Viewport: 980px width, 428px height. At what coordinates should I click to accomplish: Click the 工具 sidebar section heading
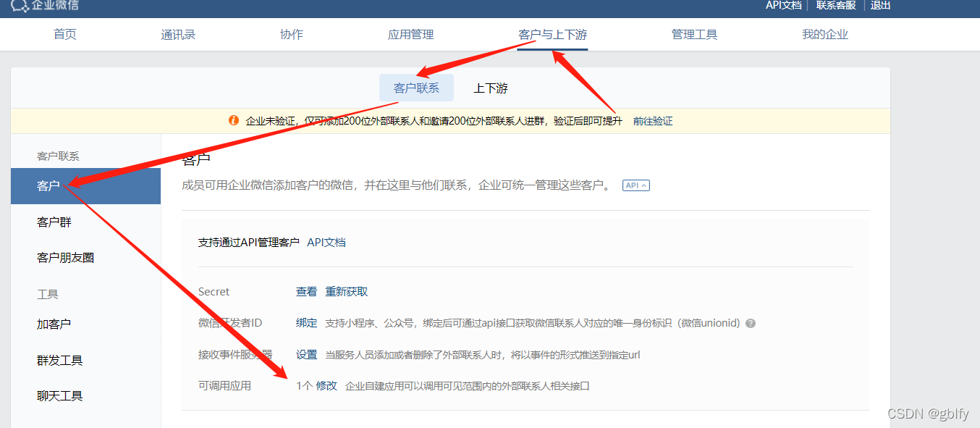click(48, 294)
